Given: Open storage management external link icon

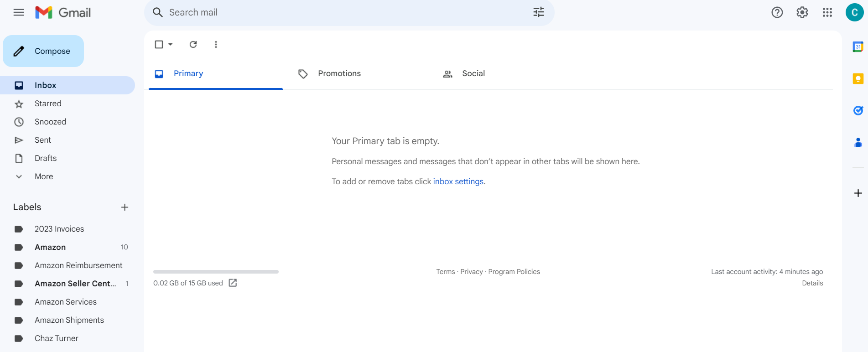Looking at the screenshot, I should point(233,283).
